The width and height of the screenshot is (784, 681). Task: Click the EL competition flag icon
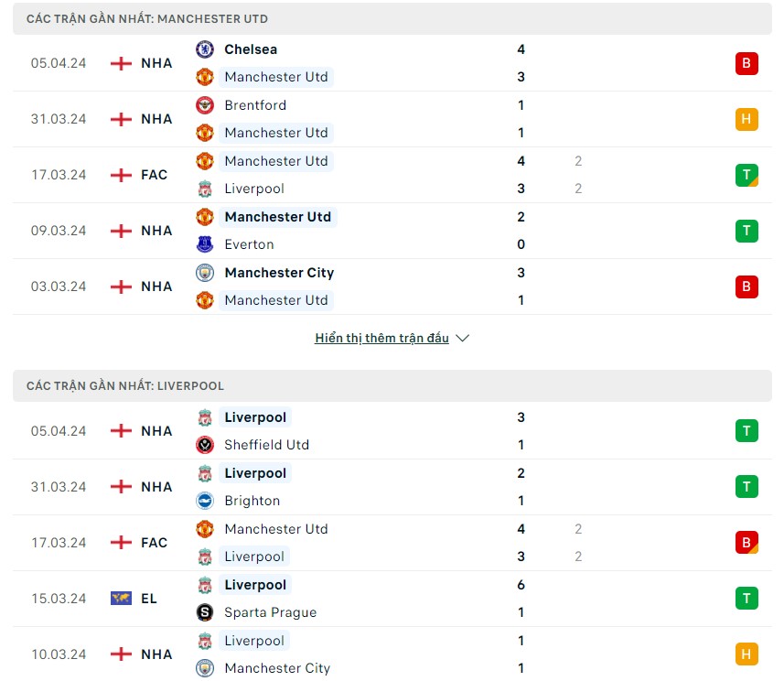(121, 599)
